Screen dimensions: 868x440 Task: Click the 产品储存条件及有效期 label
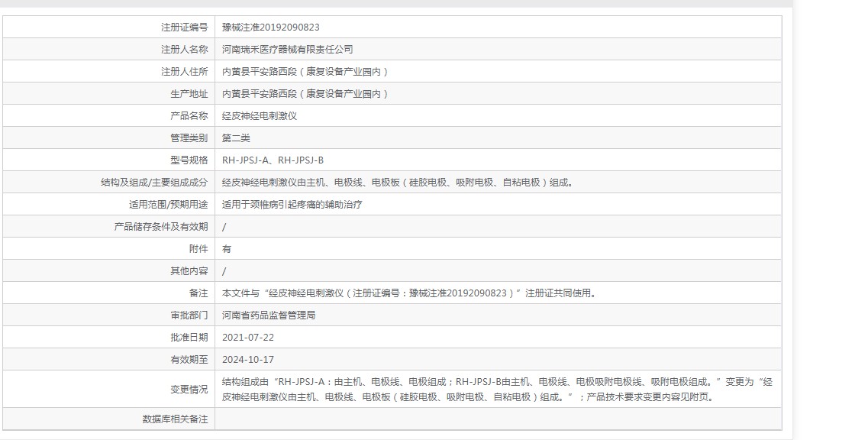click(161, 227)
